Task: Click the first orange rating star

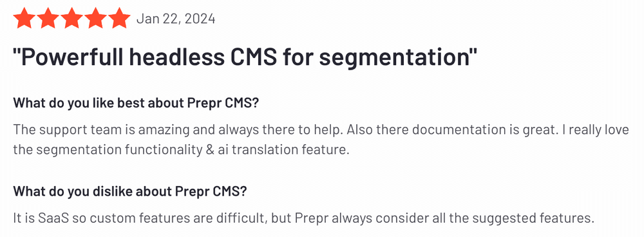Action: [x=24, y=19]
